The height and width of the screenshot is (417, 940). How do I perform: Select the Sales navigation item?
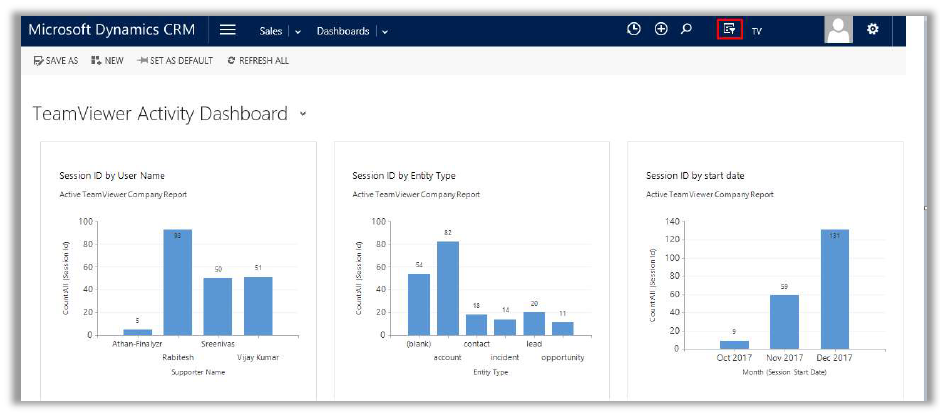(270, 31)
